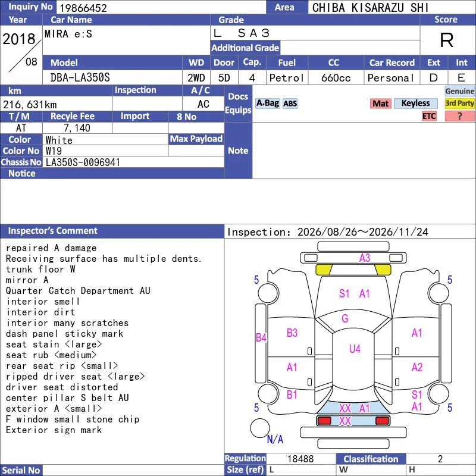Click the A3 front bumper marker
This screenshot has height=476, width=476.
365,258
